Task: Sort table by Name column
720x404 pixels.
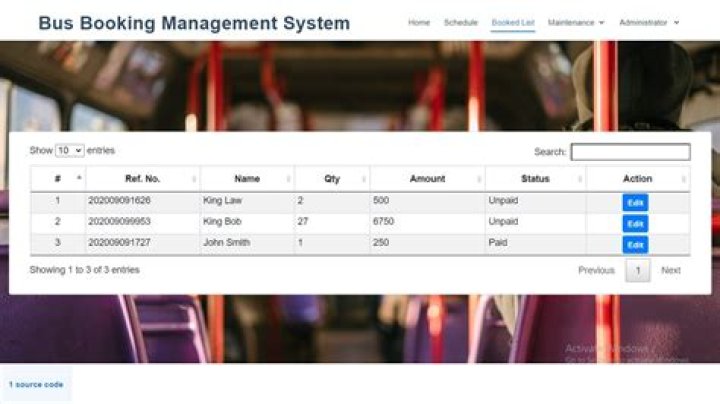Action: tap(248, 179)
